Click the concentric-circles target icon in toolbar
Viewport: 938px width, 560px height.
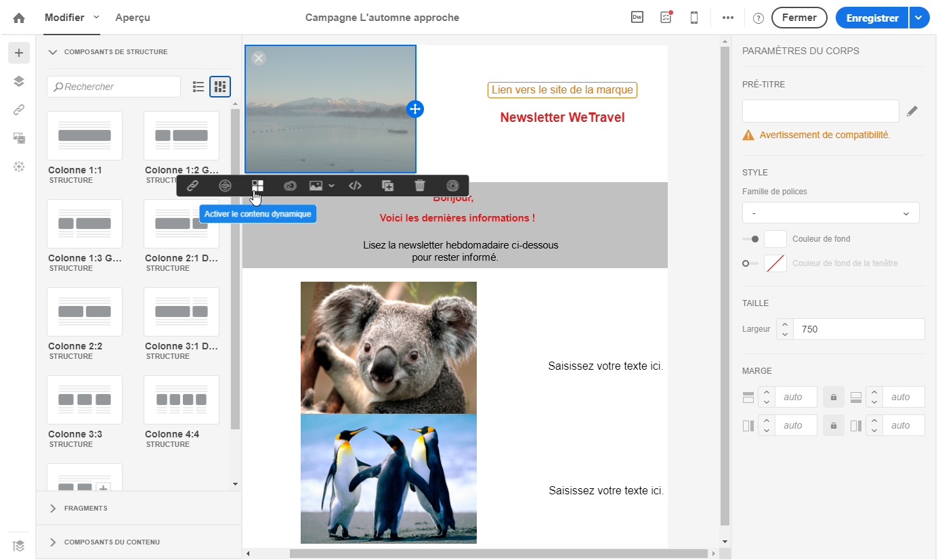tap(453, 186)
